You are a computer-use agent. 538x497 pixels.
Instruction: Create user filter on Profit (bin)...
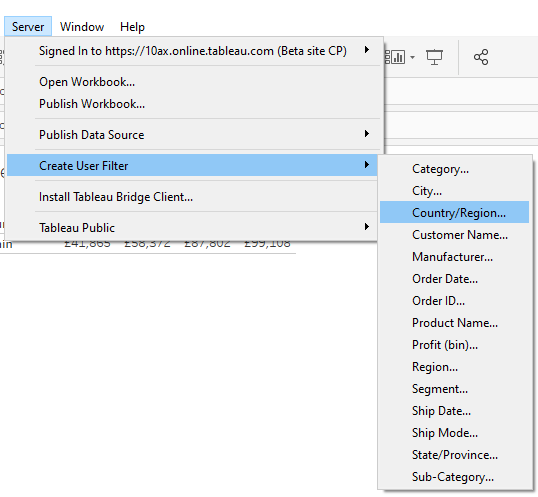pos(454,344)
